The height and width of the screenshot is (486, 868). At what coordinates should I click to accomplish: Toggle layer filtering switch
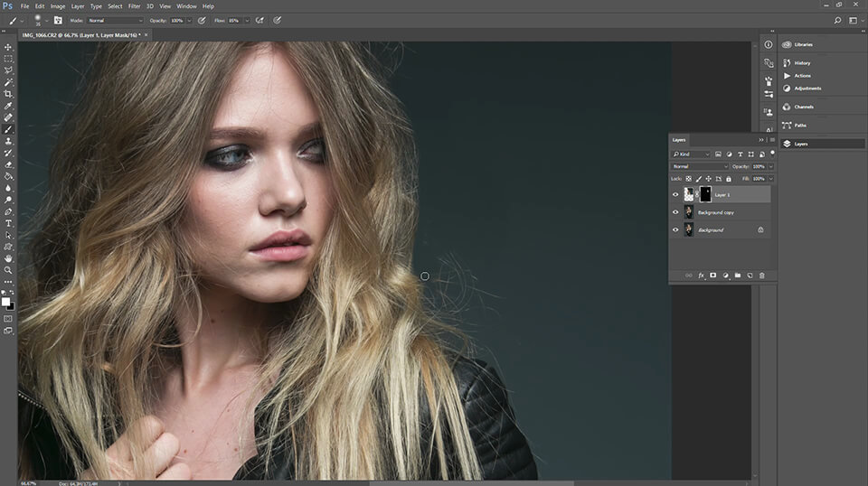(773, 154)
